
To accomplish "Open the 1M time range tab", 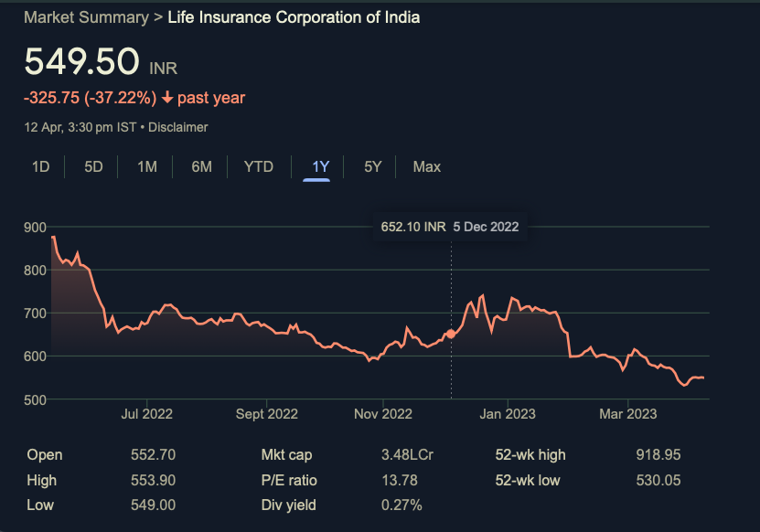I will tap(147, 166).
